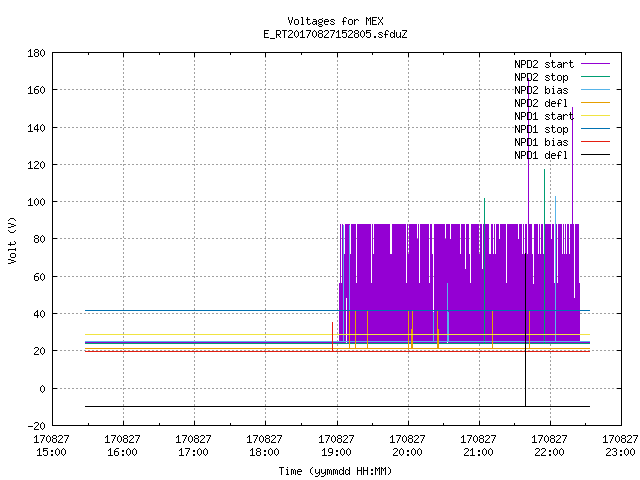640x480 pixels.
Task: Click the yellow NPD1 start legend line
Action: pyautogui.click(x=595, y=116)
